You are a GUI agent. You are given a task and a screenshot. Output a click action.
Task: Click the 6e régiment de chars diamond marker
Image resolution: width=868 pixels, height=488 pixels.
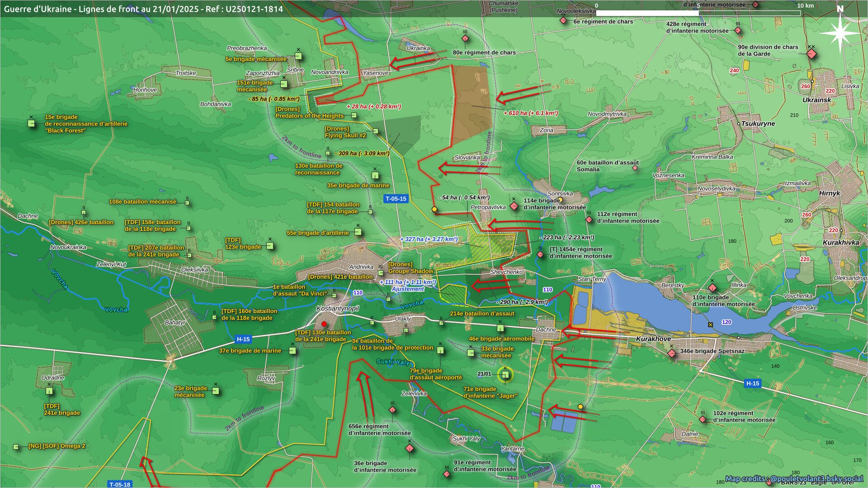click(x=563, y=20)
